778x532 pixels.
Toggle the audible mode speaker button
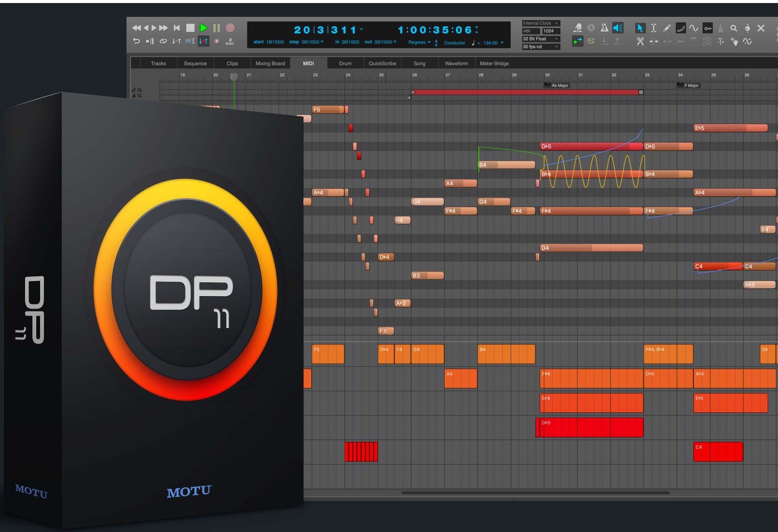click(x=618, y=28)
